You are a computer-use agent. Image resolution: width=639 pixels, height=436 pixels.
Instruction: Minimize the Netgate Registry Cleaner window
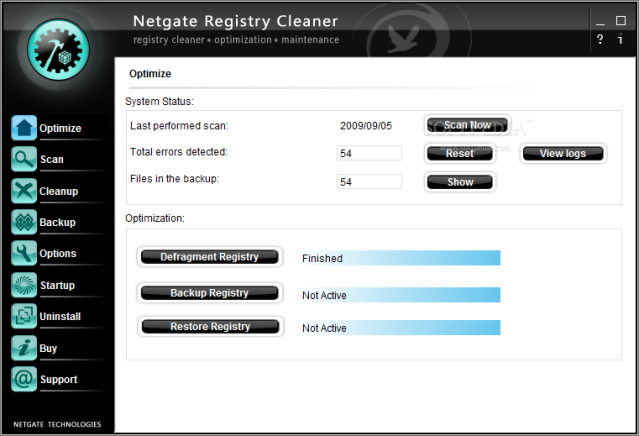600,22
